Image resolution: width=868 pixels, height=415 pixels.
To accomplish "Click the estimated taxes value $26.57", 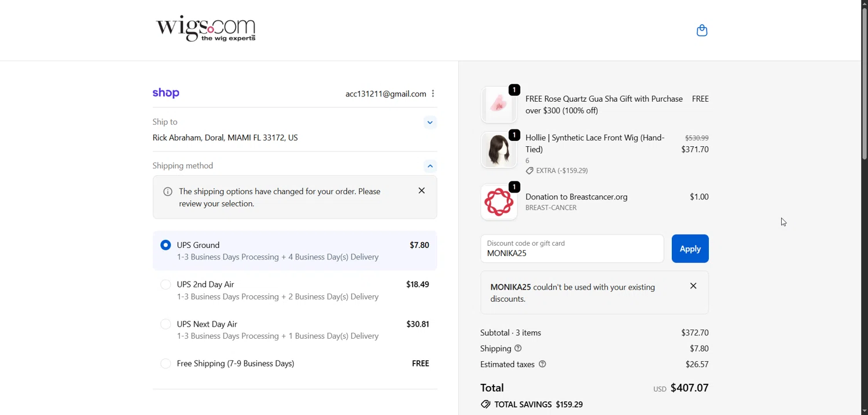I will (x=697, y=364).
